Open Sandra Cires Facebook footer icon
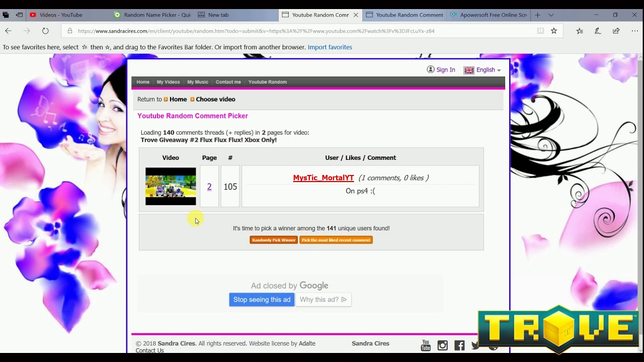 [459, 345]
